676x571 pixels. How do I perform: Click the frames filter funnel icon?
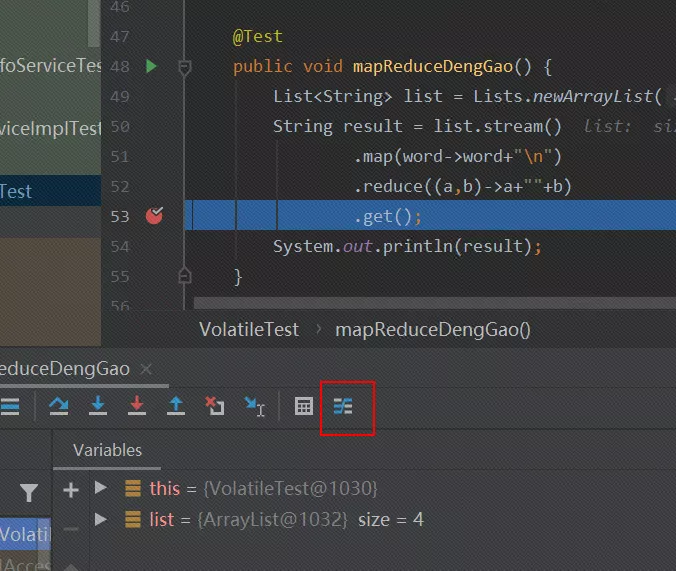click(29, 492)
